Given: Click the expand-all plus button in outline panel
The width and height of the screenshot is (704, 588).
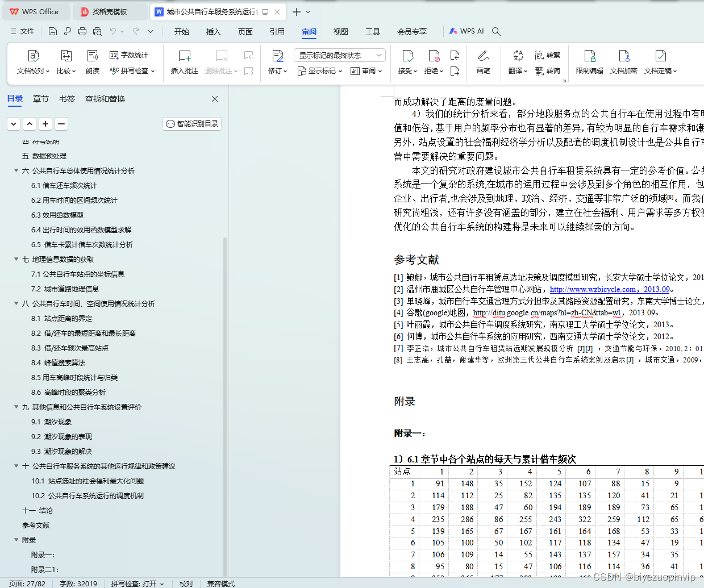Looking at the screenshot, I should pyautogui.click(x=46, y=123).
